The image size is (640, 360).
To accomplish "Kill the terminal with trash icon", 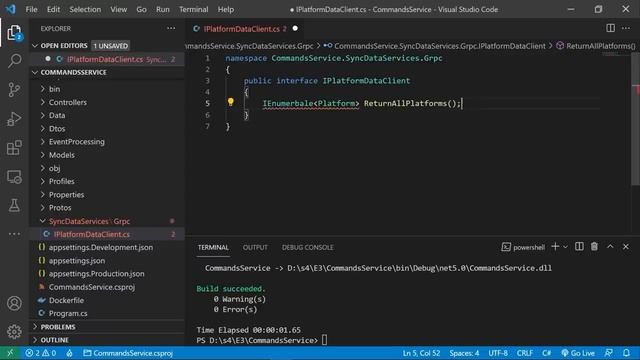I will coord(594,247).
